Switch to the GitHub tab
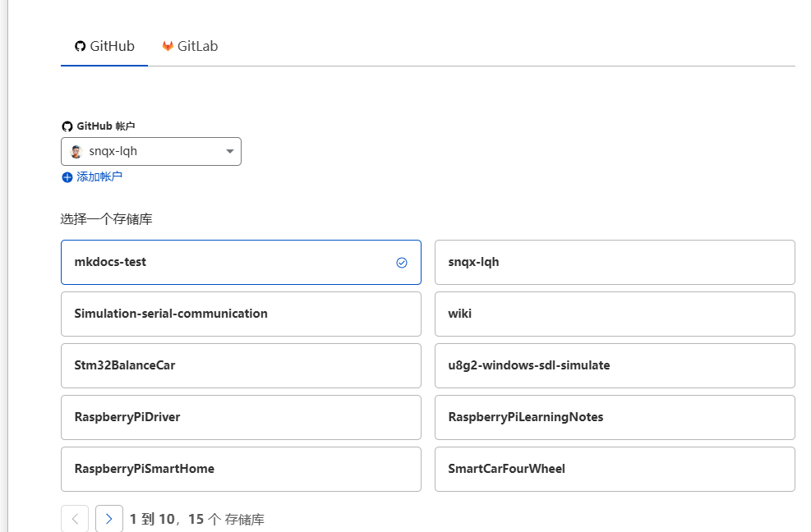The height and width of the screenshot is (532, 811). click(x=104, y=46)
